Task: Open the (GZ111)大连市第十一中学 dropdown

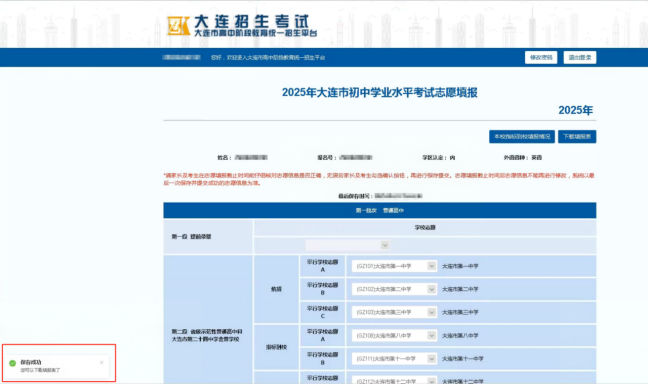Action: tap(394, 359)
